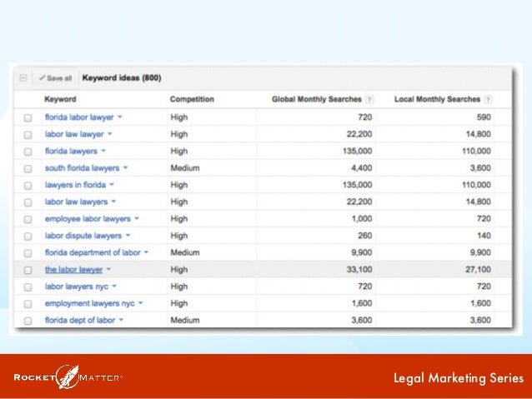
Task: Open the labor lawyer keyword link
Action: (x=73, y=270)
